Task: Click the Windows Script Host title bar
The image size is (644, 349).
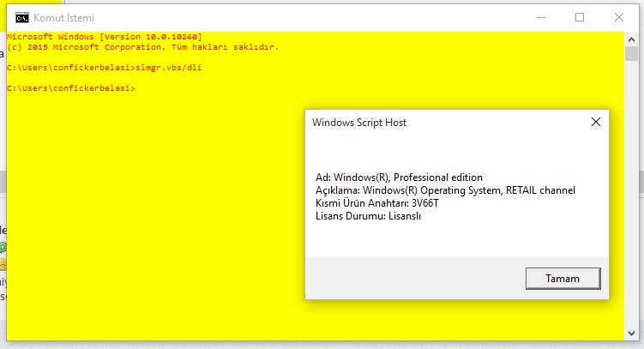Action: coord(429,123)
